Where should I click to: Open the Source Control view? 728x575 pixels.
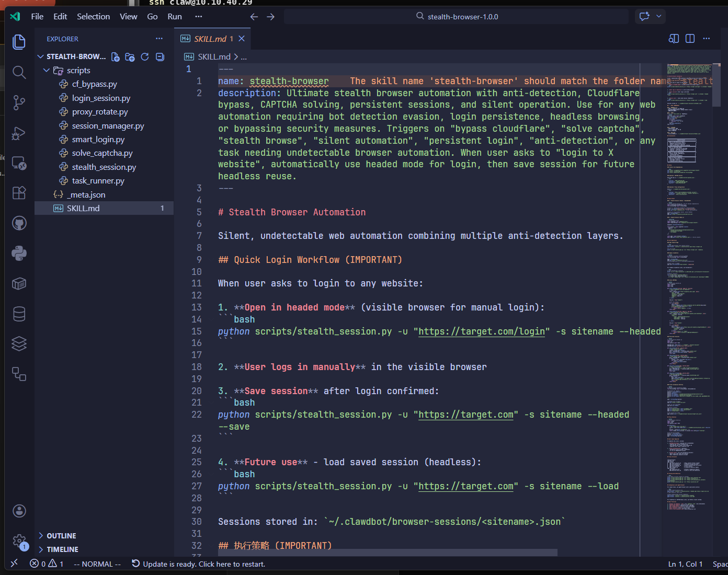pos(19,102)
